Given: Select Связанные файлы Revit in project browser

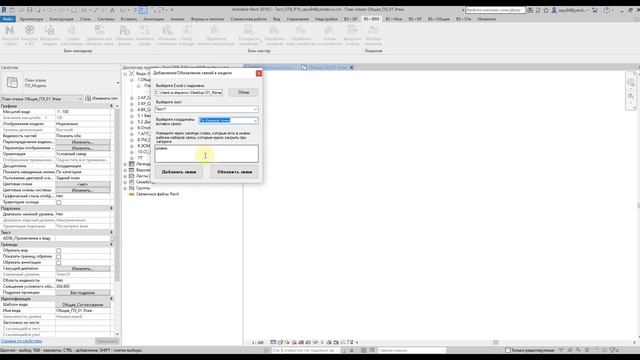Looking at the screenshot, I should (157, 194).
